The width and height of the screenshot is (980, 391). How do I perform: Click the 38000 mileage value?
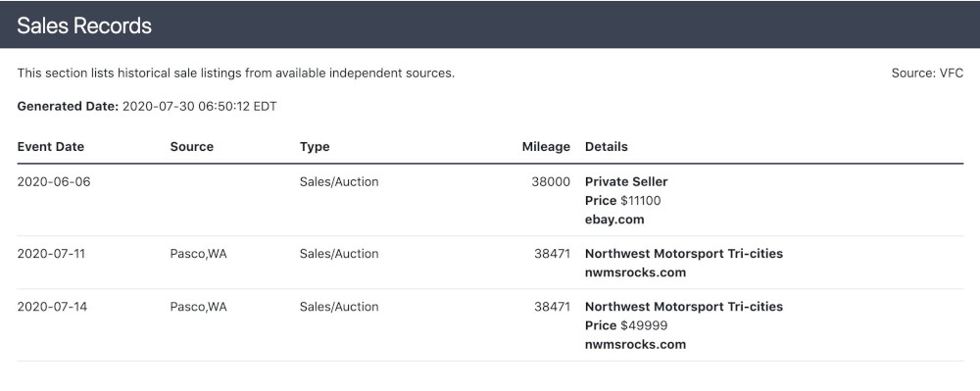551,182
